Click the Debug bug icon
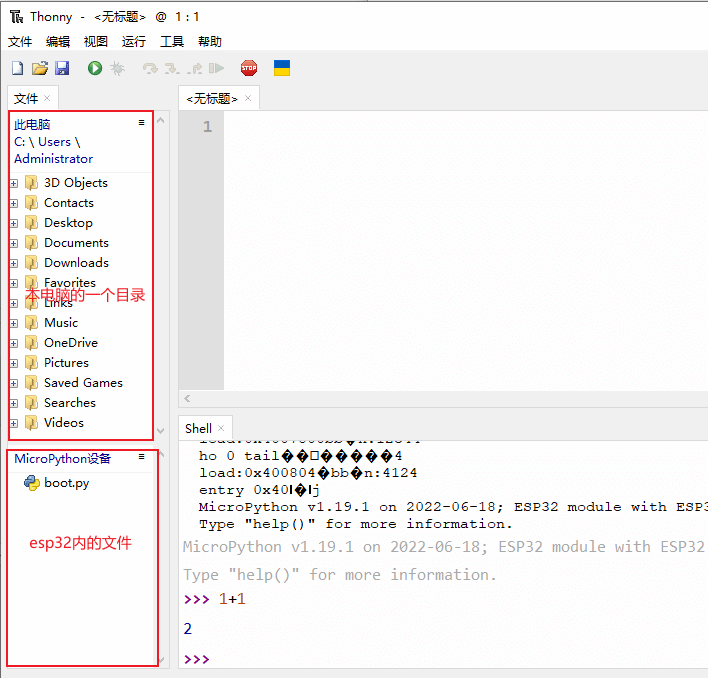Screen dimensions: 708x678 point(118,68)
